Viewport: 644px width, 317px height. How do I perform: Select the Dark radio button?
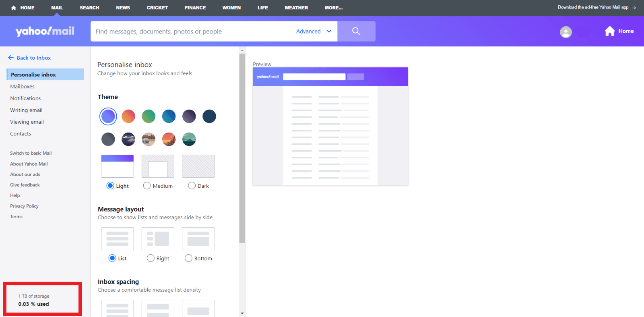[192, 185]
